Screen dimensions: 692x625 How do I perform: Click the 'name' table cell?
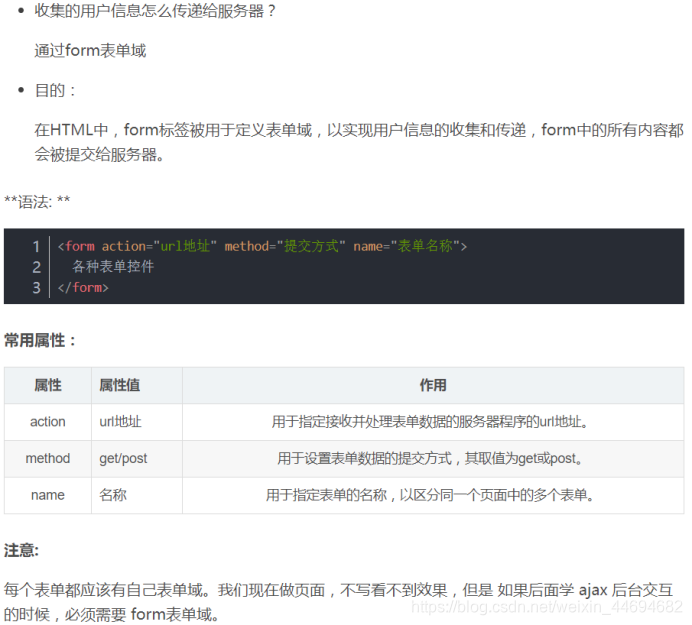point(48,495)
